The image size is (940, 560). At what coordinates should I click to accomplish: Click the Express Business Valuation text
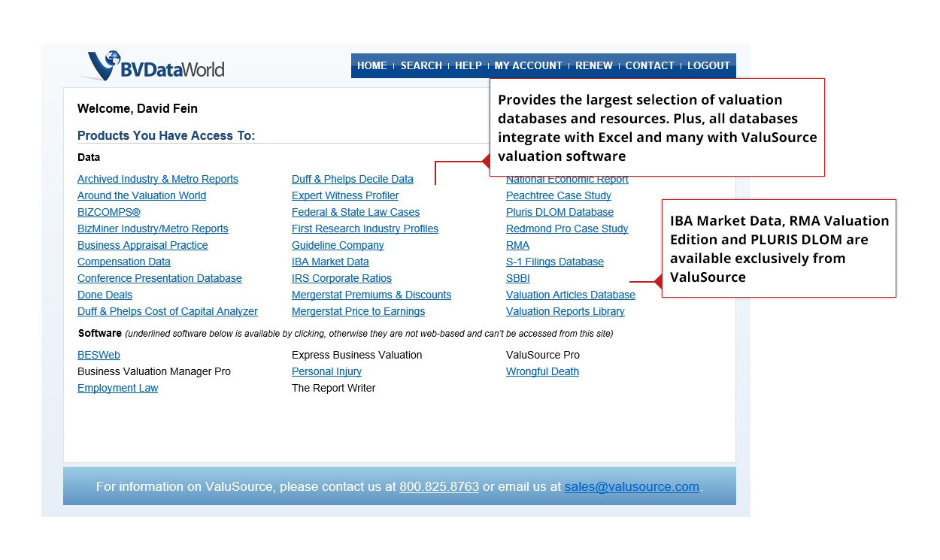click(x=357, y=355)
